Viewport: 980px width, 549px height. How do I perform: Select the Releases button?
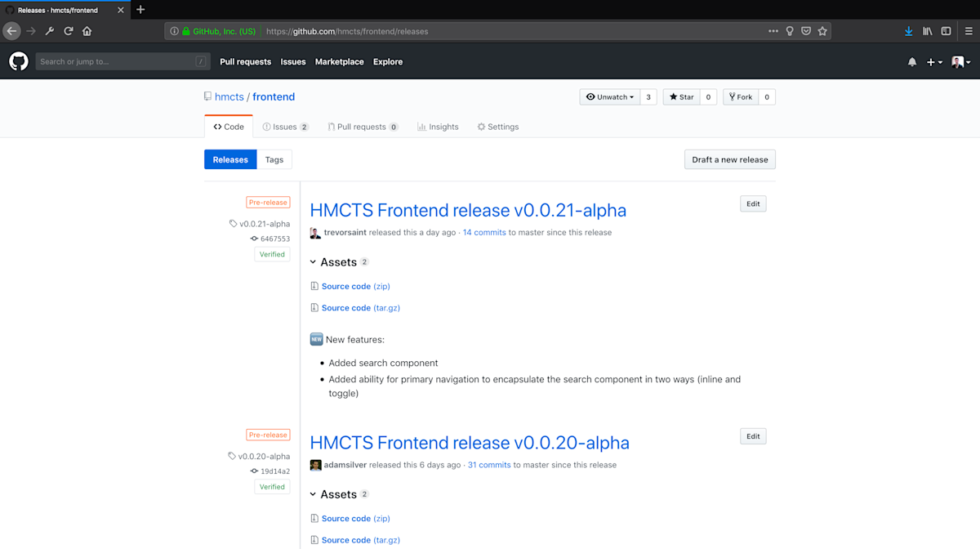pyautogui.click(x=230, y=159)
